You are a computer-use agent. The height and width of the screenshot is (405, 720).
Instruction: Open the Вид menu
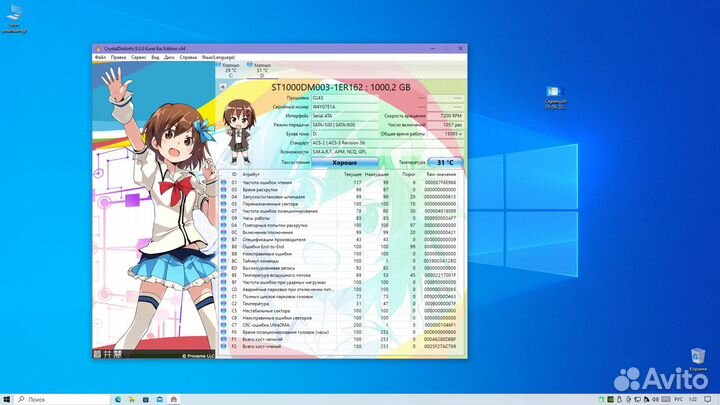click(155, 57)
